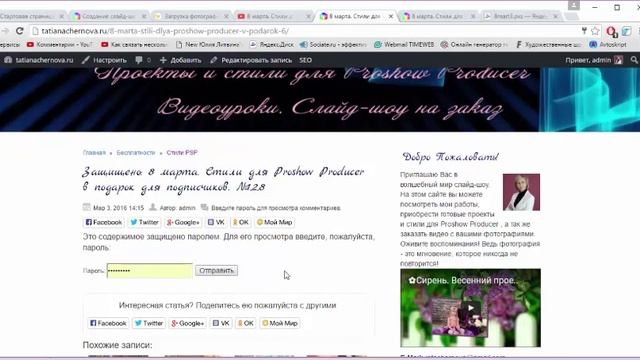This screenshot has width=640, height=360.
Task: Open the Привет, admin account menu
Action: [594, 60]
